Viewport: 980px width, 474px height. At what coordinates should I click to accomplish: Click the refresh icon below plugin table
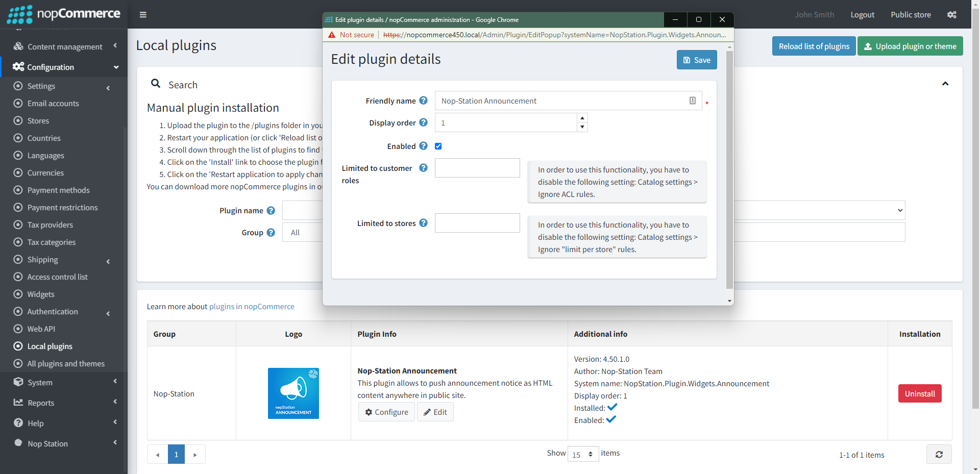tap(939, 454)
